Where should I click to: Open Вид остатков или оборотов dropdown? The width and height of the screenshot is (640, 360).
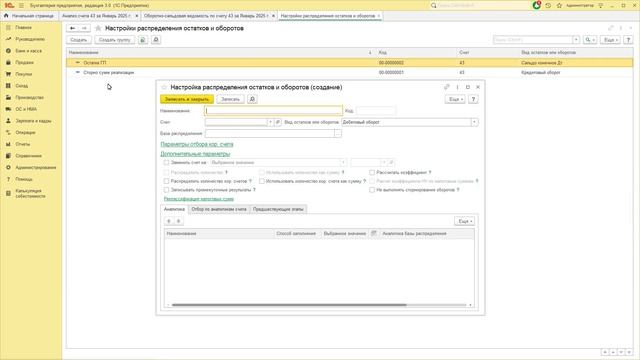coord(474,122)
